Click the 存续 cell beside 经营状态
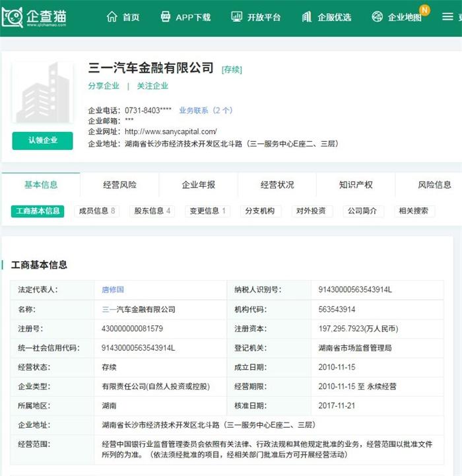Viewport: 462px width, 476px height. [109, 367]
